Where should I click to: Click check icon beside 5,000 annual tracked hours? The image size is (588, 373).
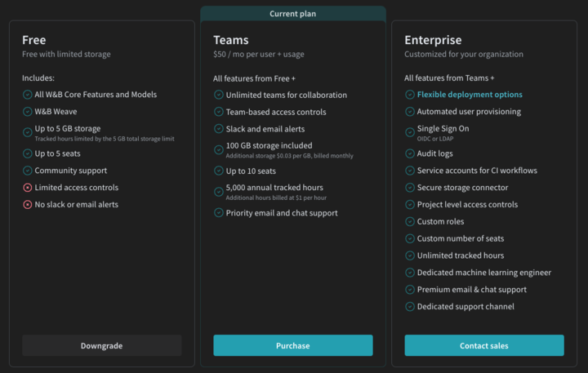[219, 192]
